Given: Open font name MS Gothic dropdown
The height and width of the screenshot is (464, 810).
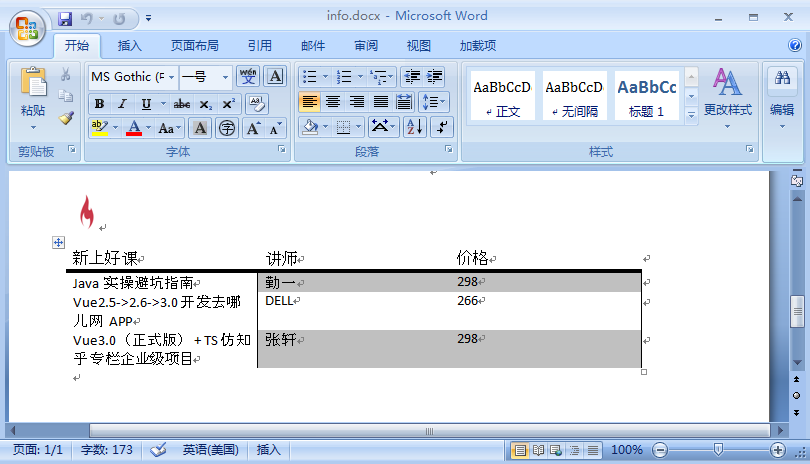Looking at the screenshot, I should [172, 77].
